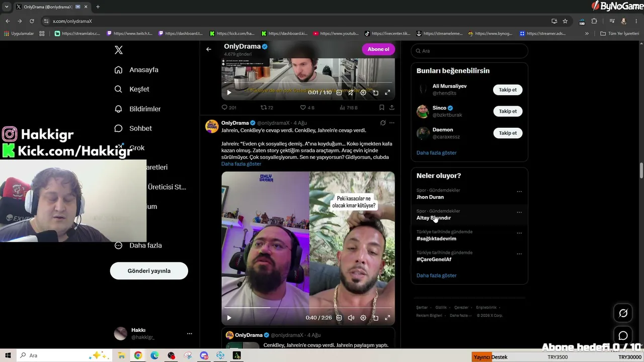The height and width of the screenshot is (362, 644).
Task: Open the Chrome extensions puzzle icon
Action: (594, 21)
